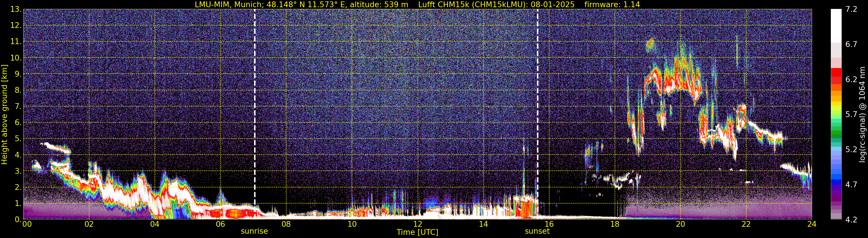This screenshot has width=868, height=238.
Task: Click the "8." tick on the height axis
Action: point(18,90)
